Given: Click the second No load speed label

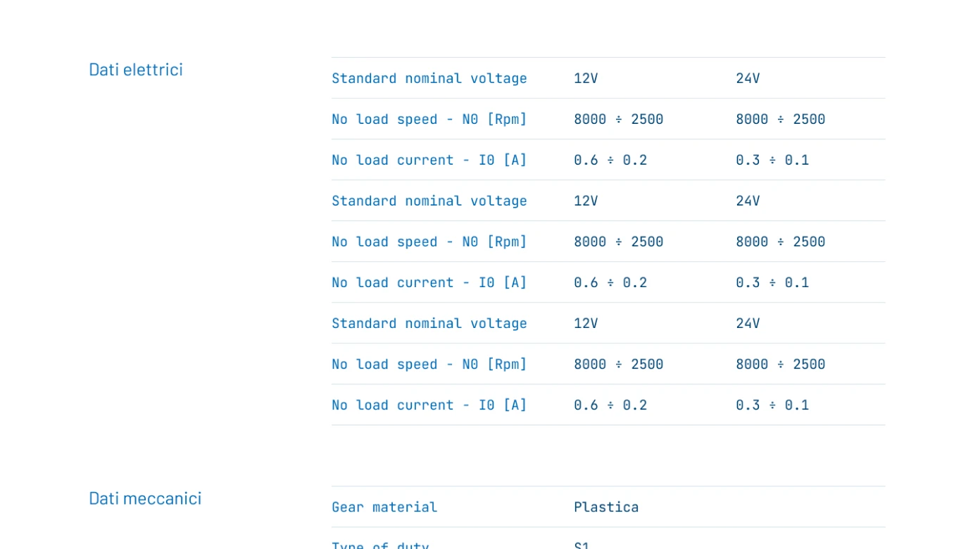Looking at the screenshot, I should [429, 241].
